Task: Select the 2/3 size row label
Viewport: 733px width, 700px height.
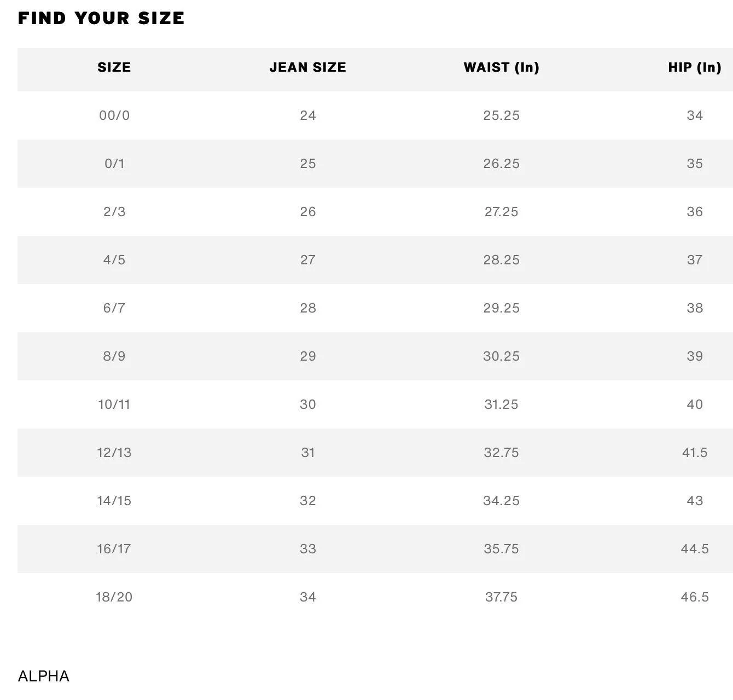Action: (114, 212)
